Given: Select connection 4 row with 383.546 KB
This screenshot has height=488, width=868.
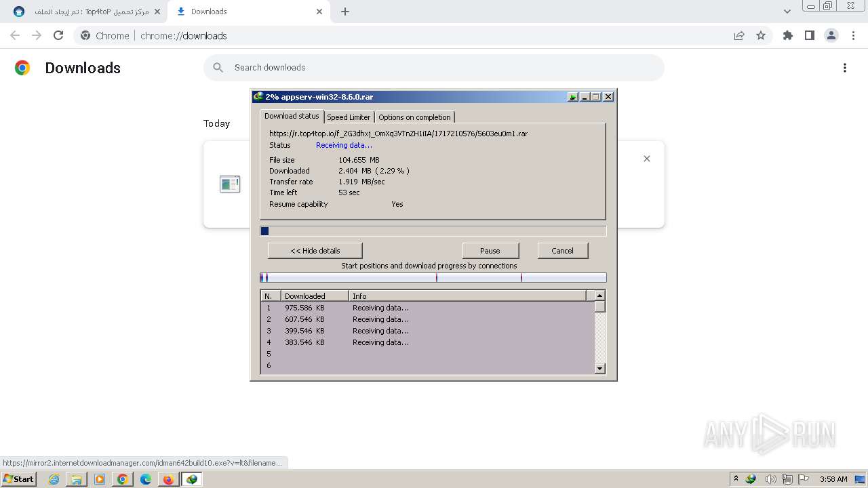Looking at the screenshot, I should click(x=428, y=342).
